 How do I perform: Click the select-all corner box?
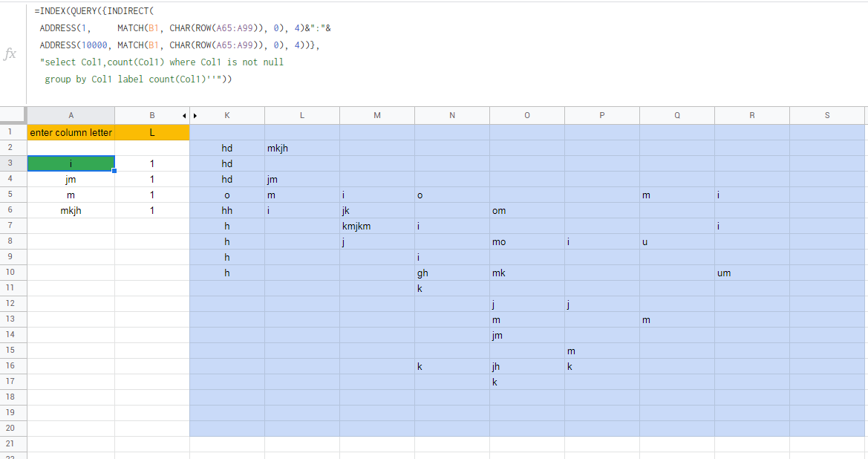13,115
